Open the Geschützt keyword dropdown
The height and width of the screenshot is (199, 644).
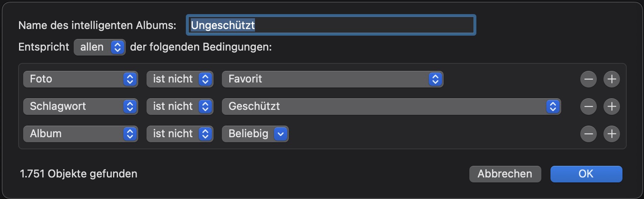point(391,107)
